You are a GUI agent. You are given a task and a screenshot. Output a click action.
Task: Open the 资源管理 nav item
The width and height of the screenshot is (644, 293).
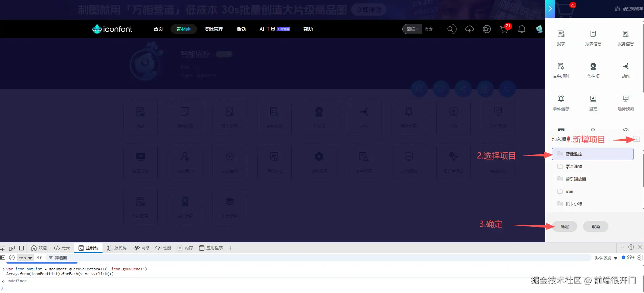click(x=214, y=29)
